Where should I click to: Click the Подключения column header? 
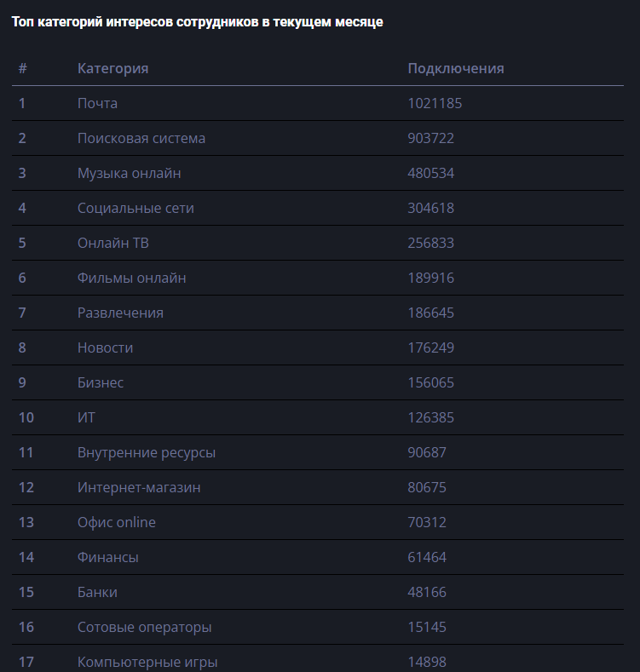456,69
